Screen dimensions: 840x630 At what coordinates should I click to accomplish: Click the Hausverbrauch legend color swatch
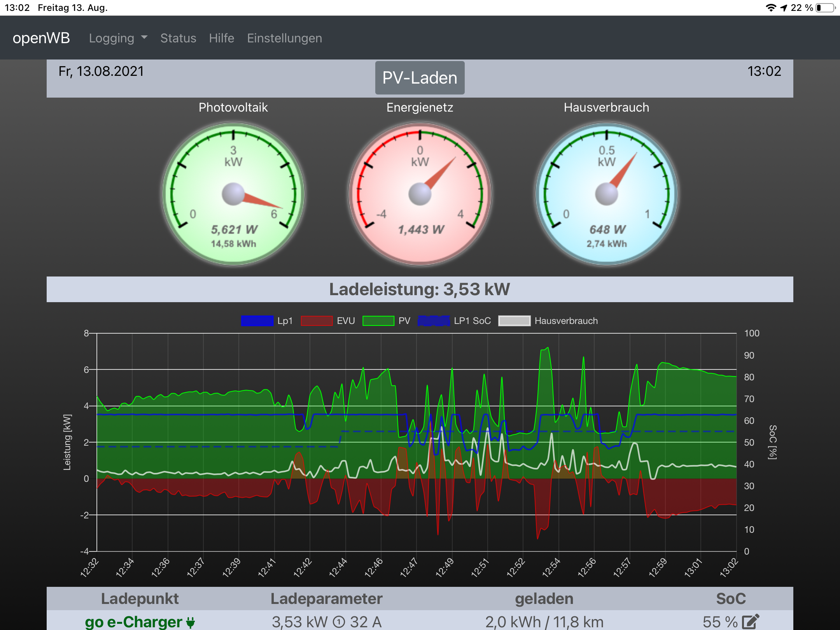[514, 321]
